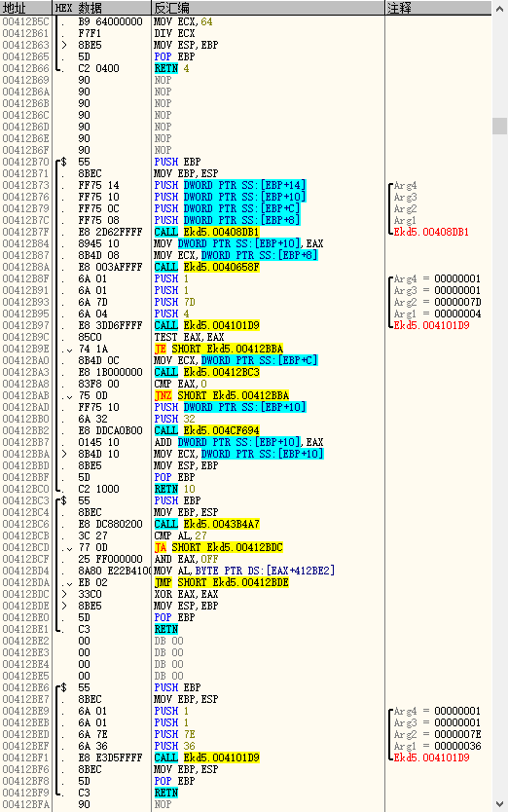Select the JA SHORT Ekd5.00412BDC line

219,547
